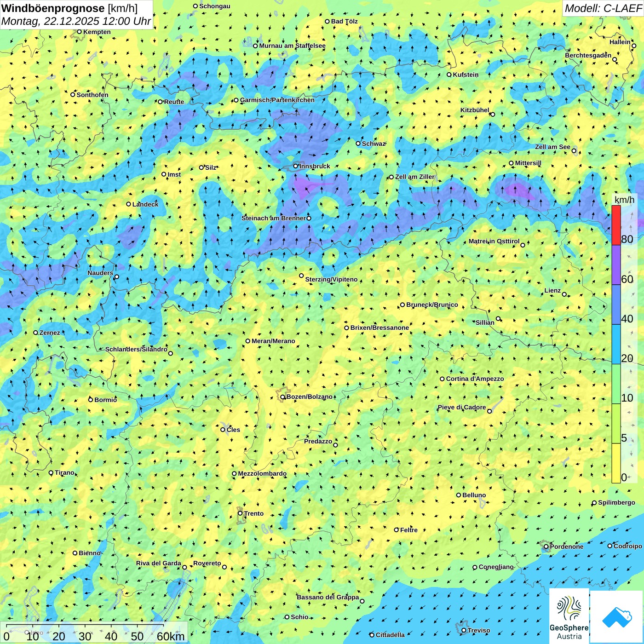Click the Schlanders/Silandro label

pos(136,349)
